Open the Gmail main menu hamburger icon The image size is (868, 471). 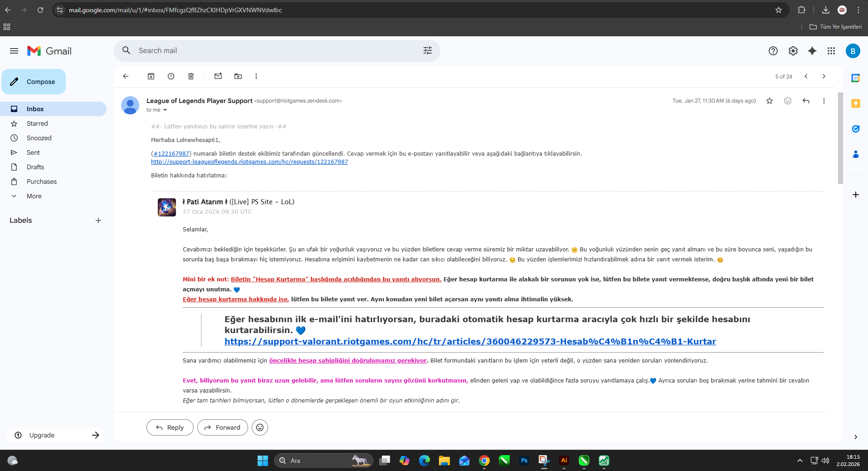14,51
